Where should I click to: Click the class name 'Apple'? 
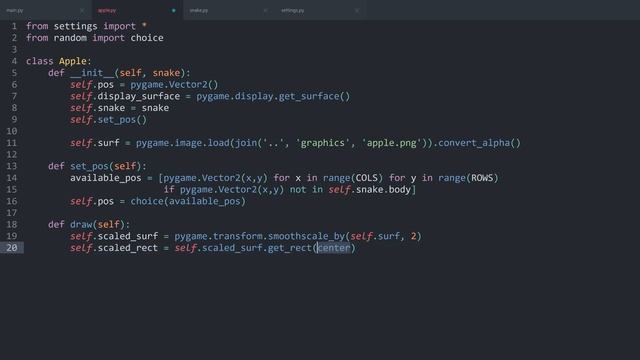(73, 61)
